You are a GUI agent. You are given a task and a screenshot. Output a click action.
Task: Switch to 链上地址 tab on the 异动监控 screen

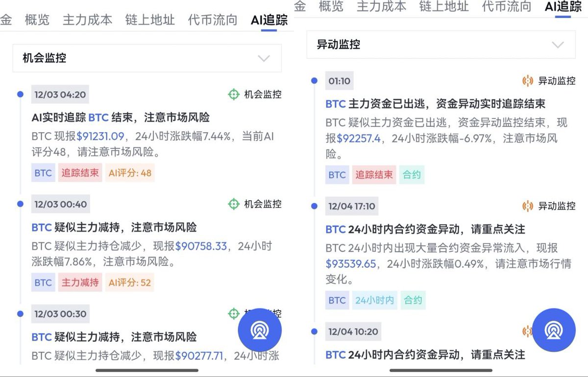coord(444,6)
